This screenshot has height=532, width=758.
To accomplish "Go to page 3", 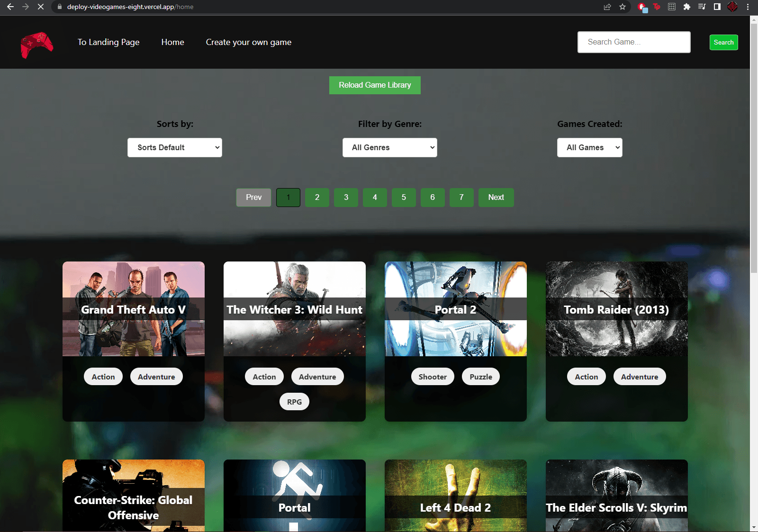I will tap(346, 198).
